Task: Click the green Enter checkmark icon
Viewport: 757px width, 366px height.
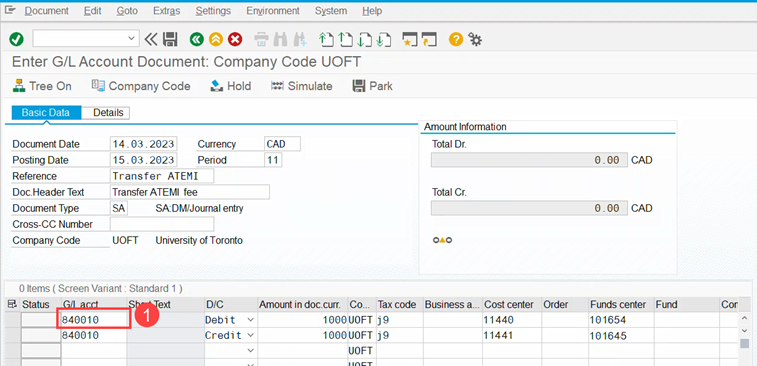Action: click(16, 39)
